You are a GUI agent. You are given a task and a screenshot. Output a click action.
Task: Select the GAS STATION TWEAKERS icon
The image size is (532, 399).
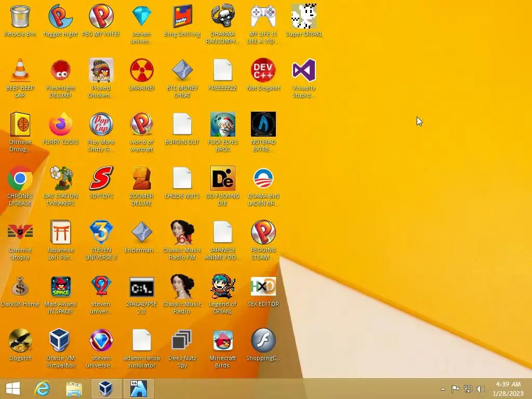click(x=60, y=178)
